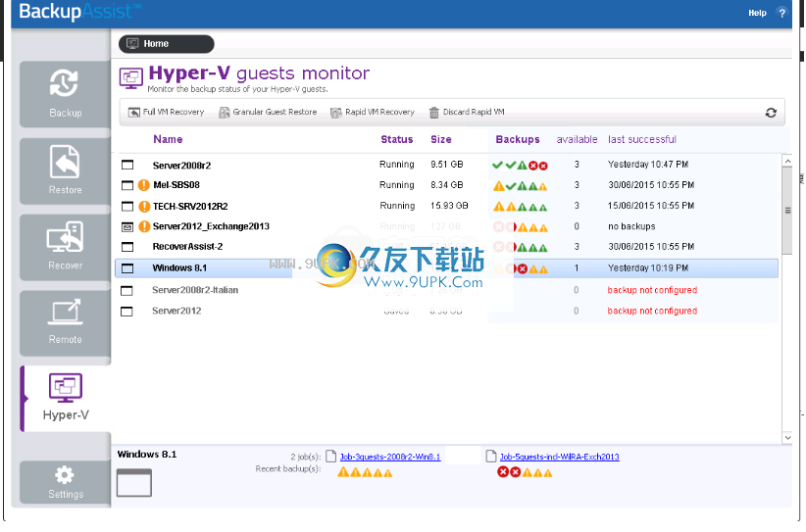The width and height of the screenshot is (806, 532).
Task: Click the last successful column header
Action: [642, 139]
